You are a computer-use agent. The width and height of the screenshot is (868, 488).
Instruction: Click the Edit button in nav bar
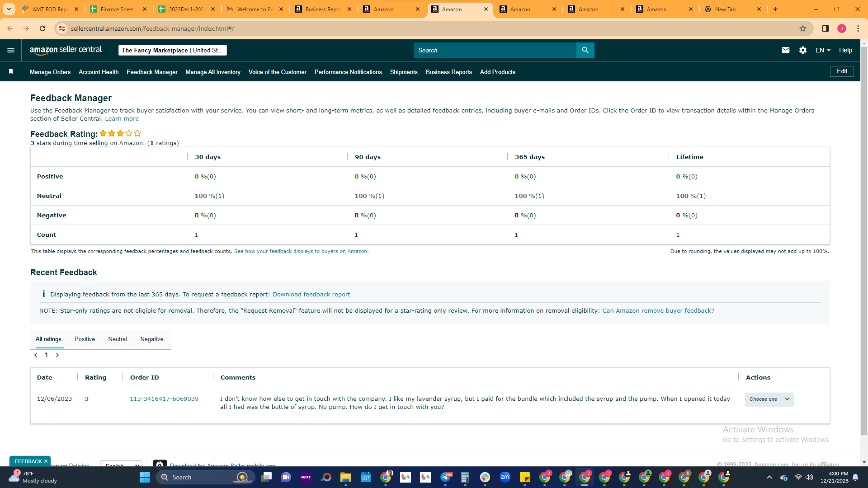pos(842,71)
